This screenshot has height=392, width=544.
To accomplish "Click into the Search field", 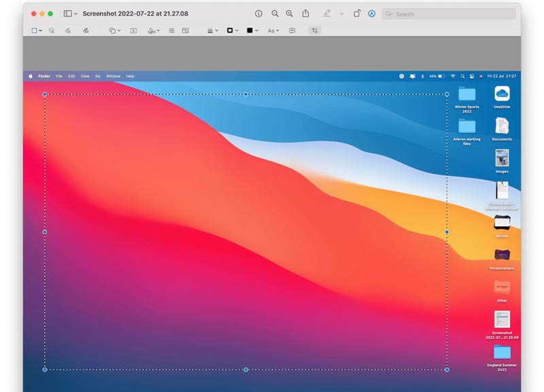I will coord(449,14).
